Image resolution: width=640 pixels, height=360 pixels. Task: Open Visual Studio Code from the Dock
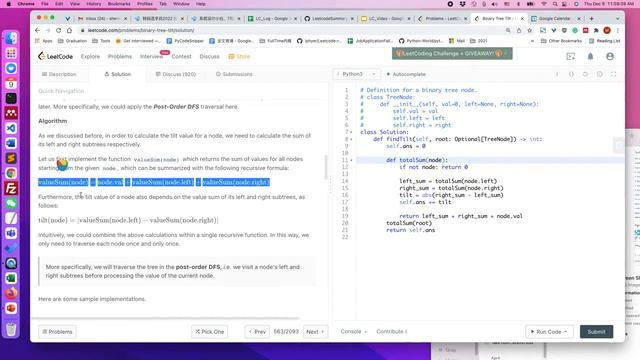(x=11, y=128)
